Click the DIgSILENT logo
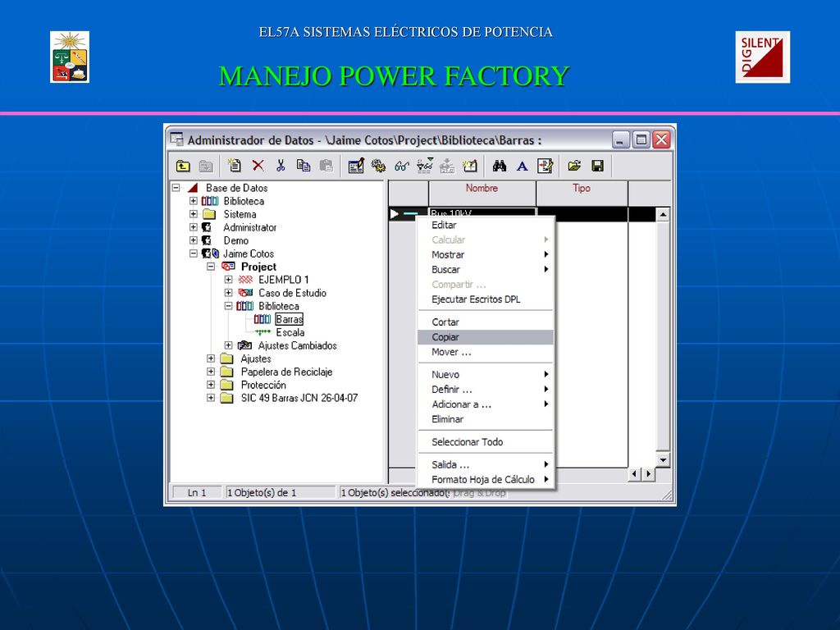Viewport: 840px width, 630px height. pos(762,57)
